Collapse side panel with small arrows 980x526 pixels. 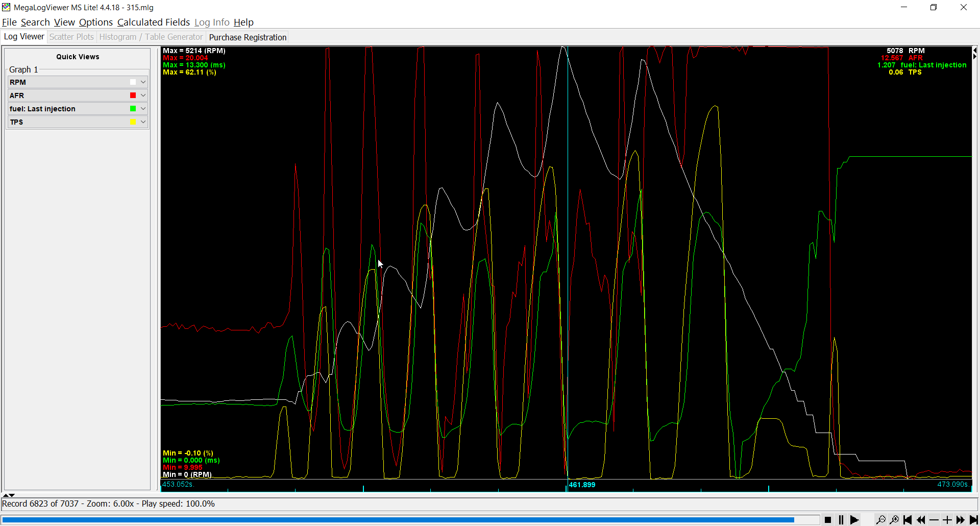coord(9,495)
